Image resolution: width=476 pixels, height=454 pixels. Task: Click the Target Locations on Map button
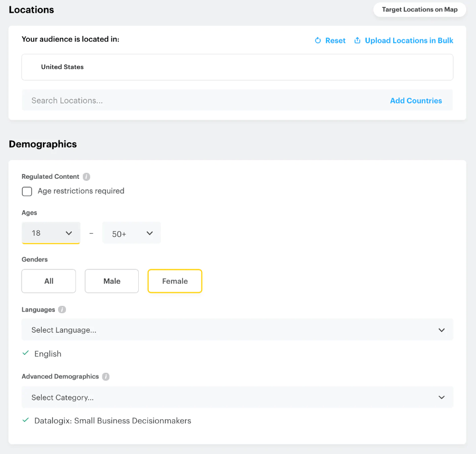coord(420,9)
